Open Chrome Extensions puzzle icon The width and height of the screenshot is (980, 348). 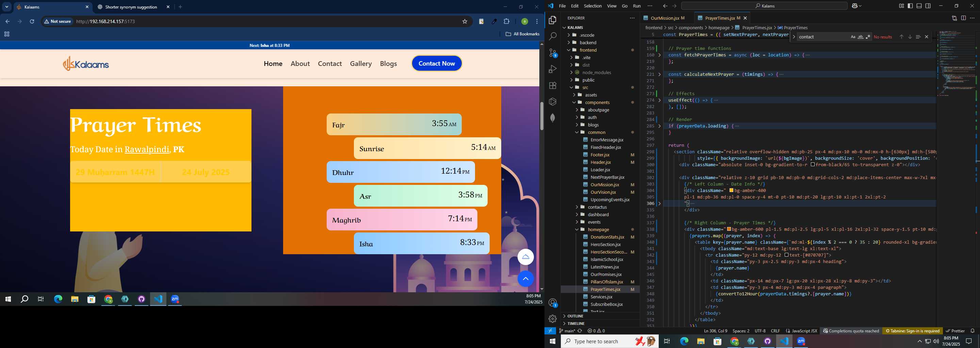506,22
